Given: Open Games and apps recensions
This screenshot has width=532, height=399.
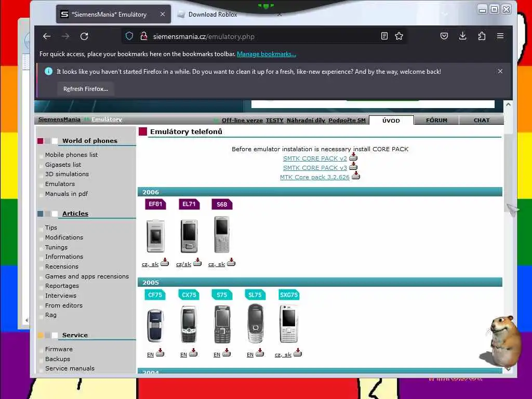Looking at the screenshot, I should pyautogui.click(x=87, y=276).
